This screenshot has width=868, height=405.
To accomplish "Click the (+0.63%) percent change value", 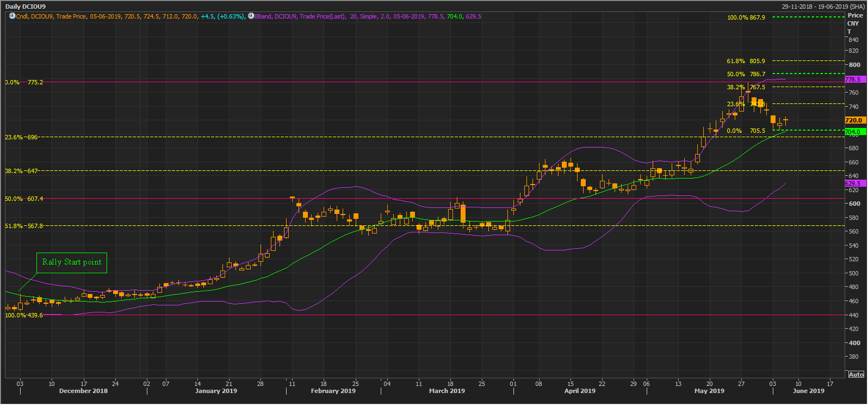I will (x=231, y=16).
